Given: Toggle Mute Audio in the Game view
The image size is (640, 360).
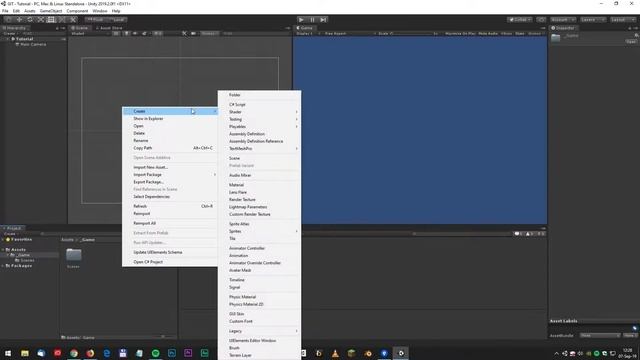Looking at the screenshot, I should click(x=488, y=33).
